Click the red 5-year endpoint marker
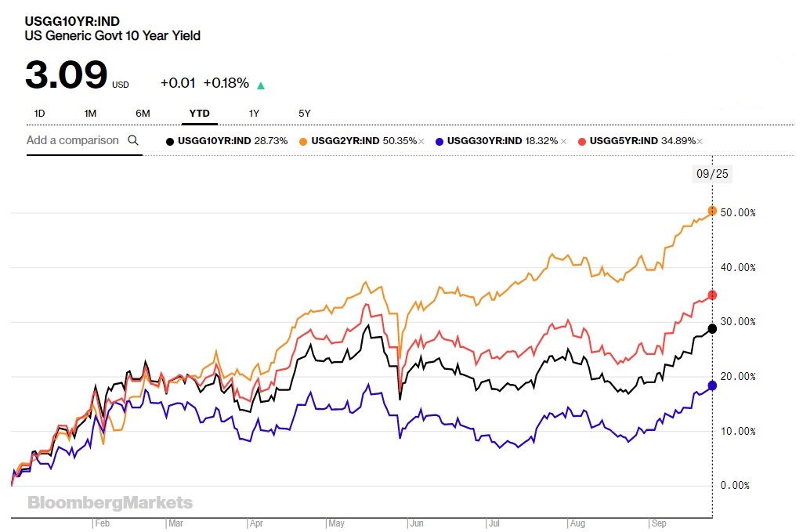803x532 pixels. click(x=712, y=295)
